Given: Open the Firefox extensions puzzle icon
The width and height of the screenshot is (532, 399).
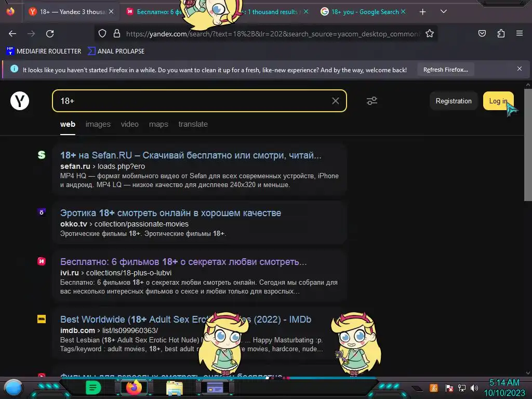Looking at the screenshot, I should pos(501,33).
